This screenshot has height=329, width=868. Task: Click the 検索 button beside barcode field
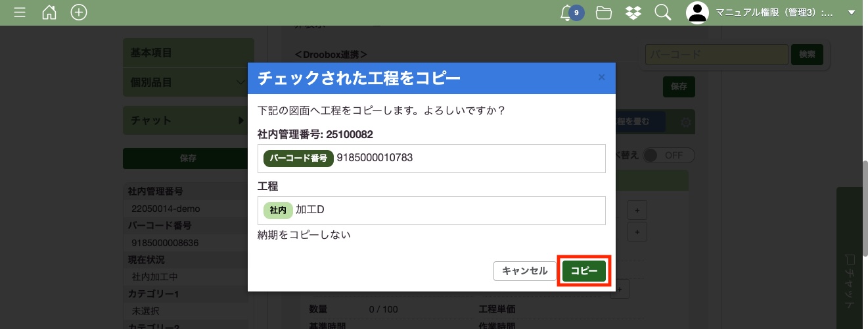(x=807, y=55)
